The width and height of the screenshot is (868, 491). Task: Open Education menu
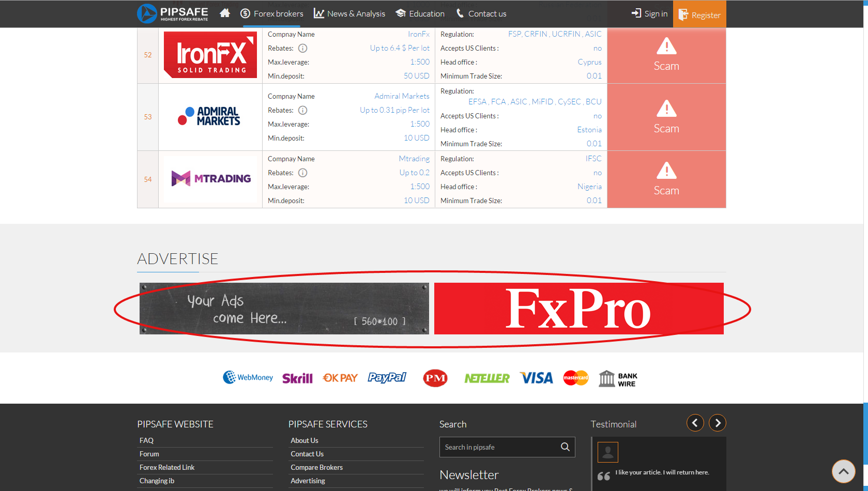[420, 13]
